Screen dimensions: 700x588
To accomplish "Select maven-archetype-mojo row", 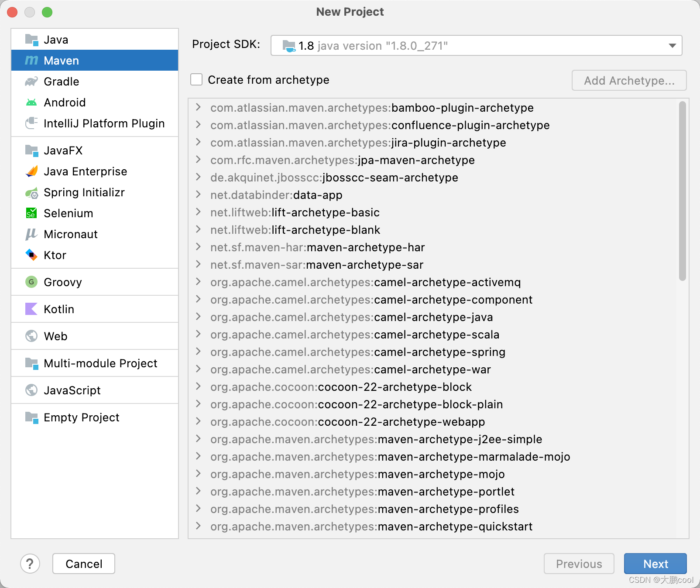I will click(432, 474).
